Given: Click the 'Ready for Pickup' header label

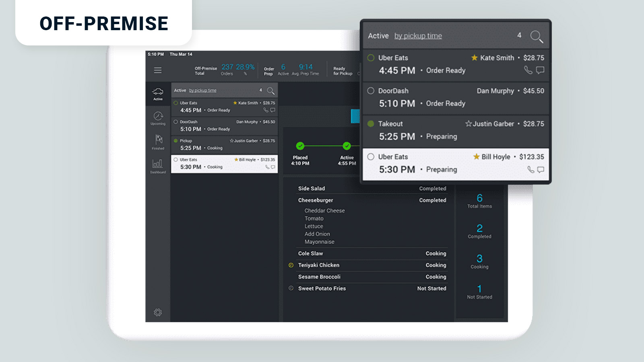Looking at the screenshot, I should click(x=343, y=71).
